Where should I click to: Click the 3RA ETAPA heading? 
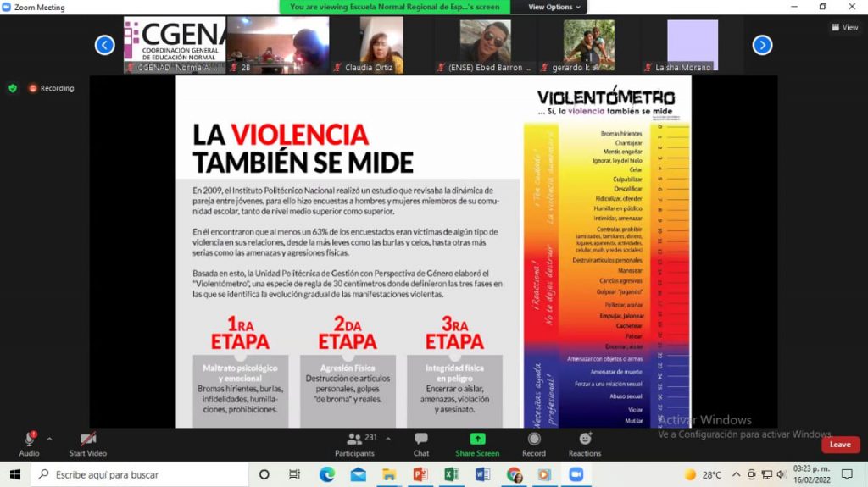[454, 333]
